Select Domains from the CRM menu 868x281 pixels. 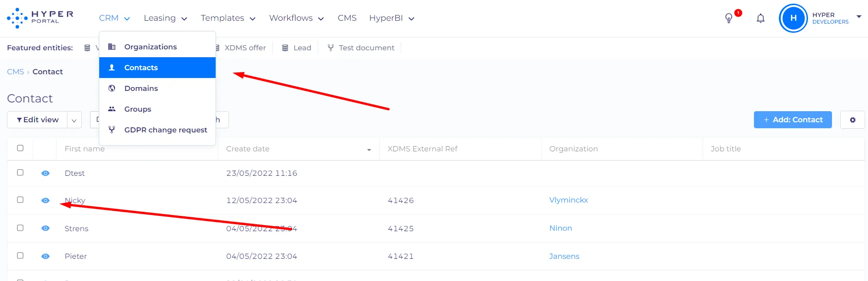pos(157,88)
